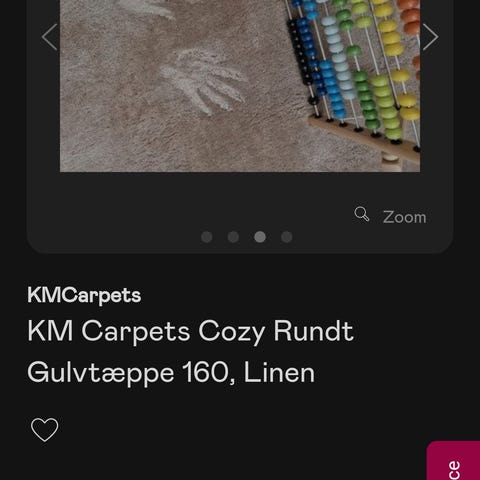Open the red side tab in the corner
This screenshot has width=480, height=480.
click(453, 461)
